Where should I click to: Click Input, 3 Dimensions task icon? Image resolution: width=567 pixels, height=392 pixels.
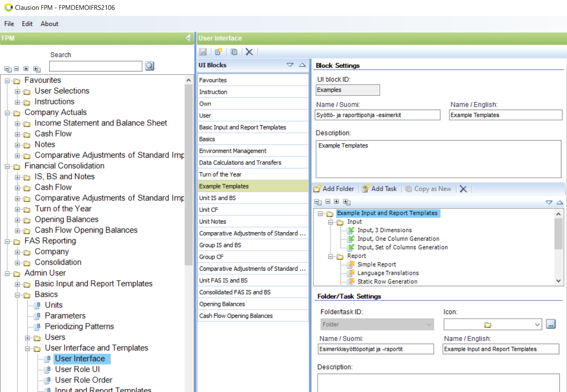pyautogui.click(x=351, y=230)
